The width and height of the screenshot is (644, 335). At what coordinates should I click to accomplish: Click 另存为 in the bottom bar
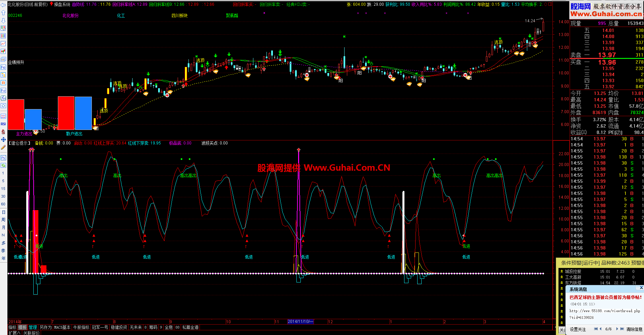pos(45,327)
